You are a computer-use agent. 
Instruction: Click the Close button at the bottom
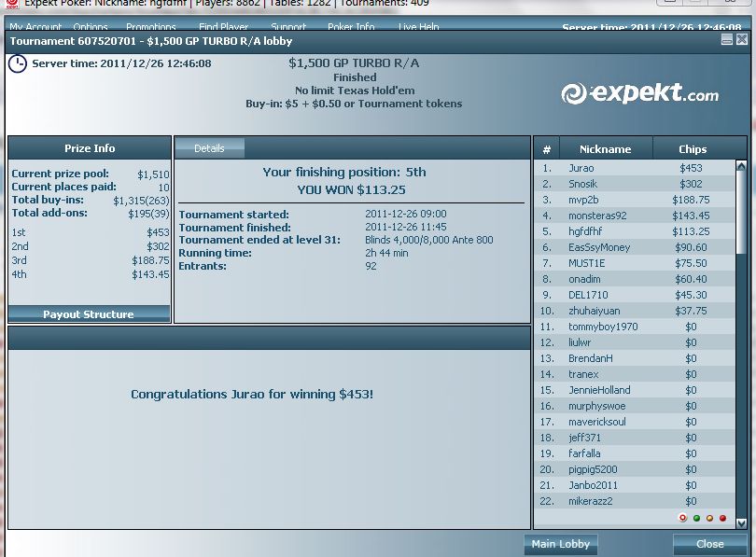click(709, 544)
